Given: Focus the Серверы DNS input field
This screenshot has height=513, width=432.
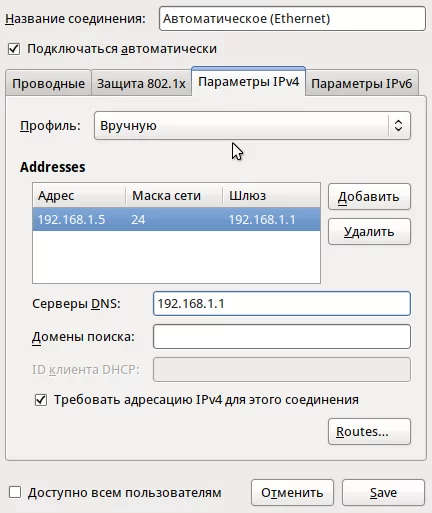Looking at the screenshot, I should coord(282,304).
